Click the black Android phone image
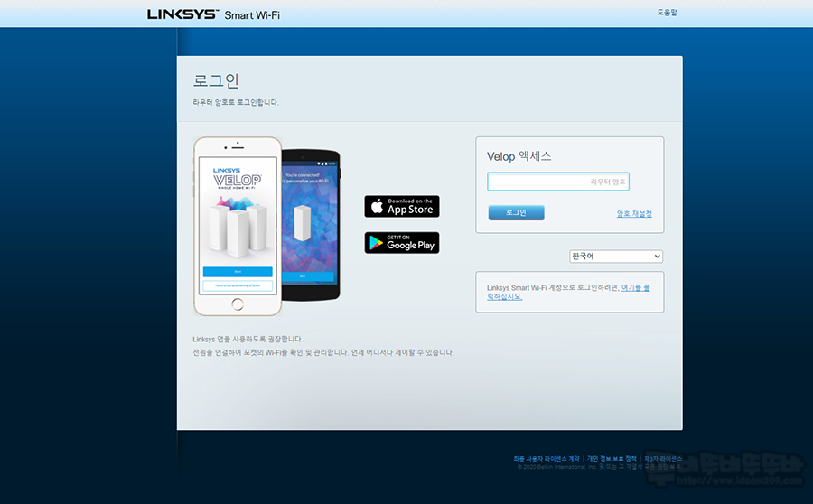 313,225
